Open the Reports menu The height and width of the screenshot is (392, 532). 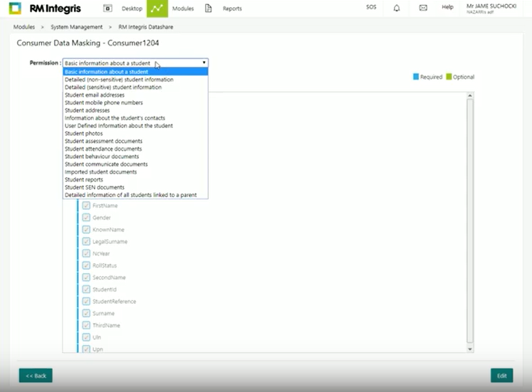tap(232, 9)
